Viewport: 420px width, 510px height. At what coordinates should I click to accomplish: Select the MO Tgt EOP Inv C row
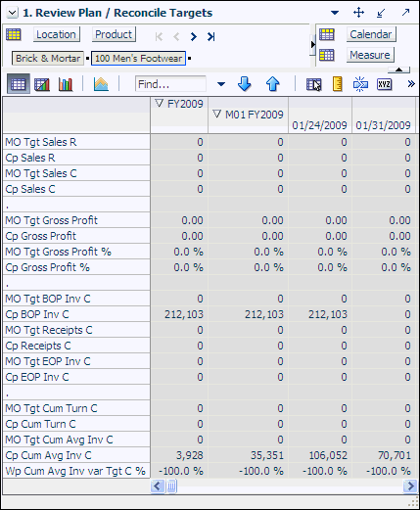[x=76, y=361]
